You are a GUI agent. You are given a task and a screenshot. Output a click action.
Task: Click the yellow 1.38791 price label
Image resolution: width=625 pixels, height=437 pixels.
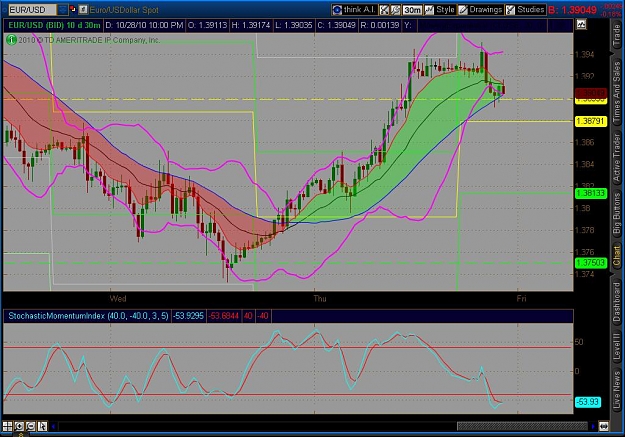click(591, 121)
